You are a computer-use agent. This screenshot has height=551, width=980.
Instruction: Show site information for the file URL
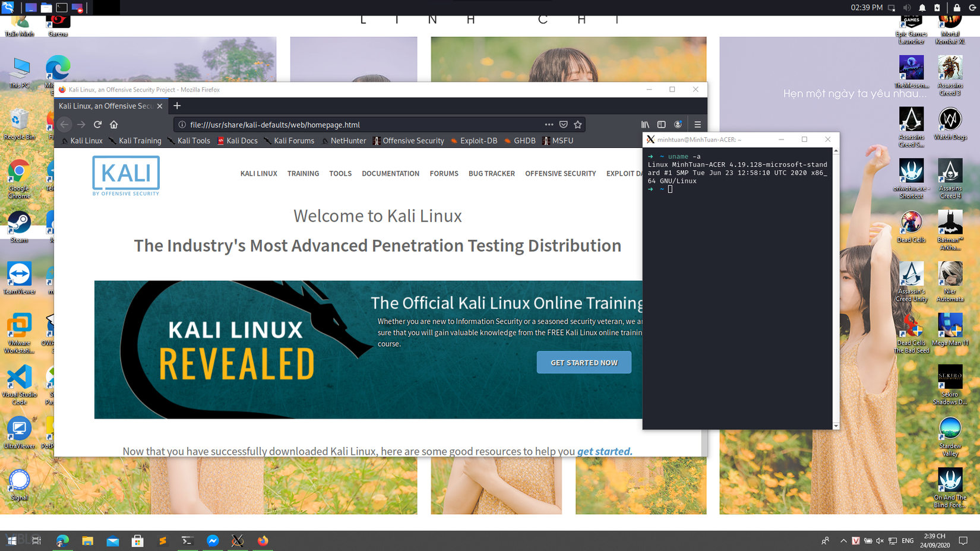pyautogui.click(x=182, y=125)
